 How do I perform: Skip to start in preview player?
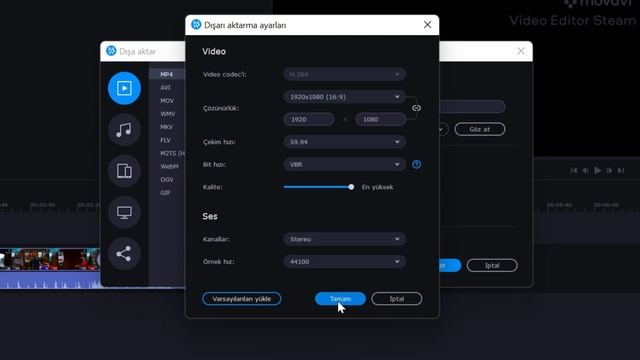[x=573, y=171]
